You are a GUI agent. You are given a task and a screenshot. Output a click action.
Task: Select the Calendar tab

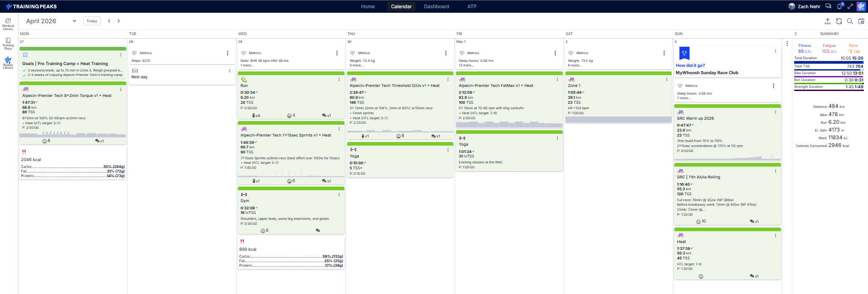(x=401, y=6)
